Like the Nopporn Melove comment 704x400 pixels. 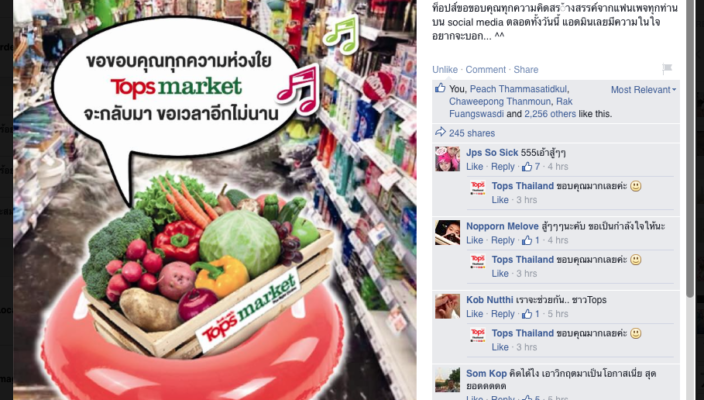[474, 240]
